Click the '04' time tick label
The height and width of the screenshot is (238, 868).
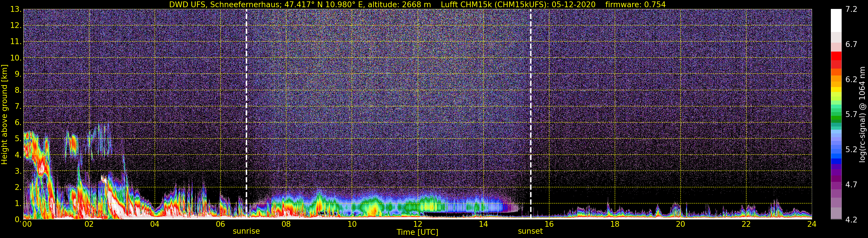coord(155,224)
